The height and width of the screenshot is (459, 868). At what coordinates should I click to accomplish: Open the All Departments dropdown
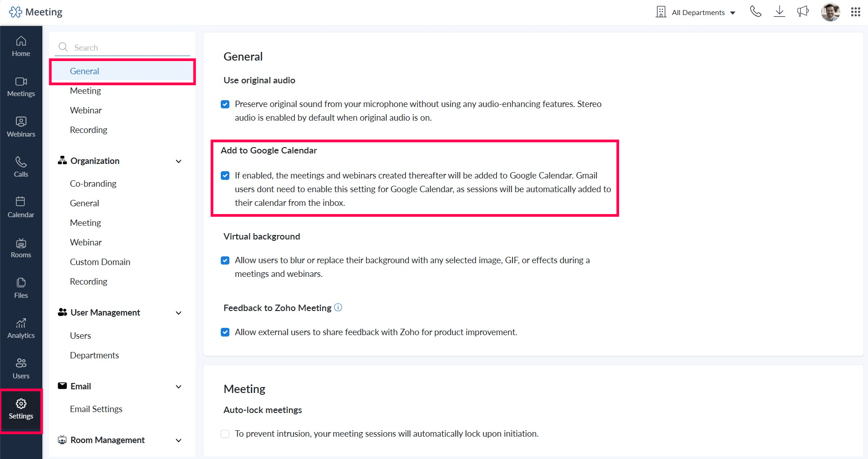pyautogui.click(x=695, y=12)
